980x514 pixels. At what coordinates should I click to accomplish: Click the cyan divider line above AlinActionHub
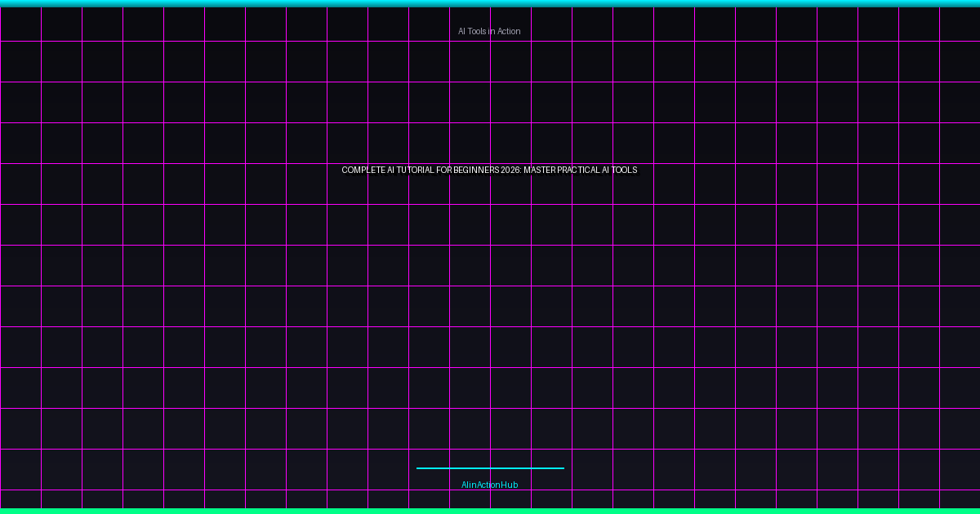click(490, 467)
